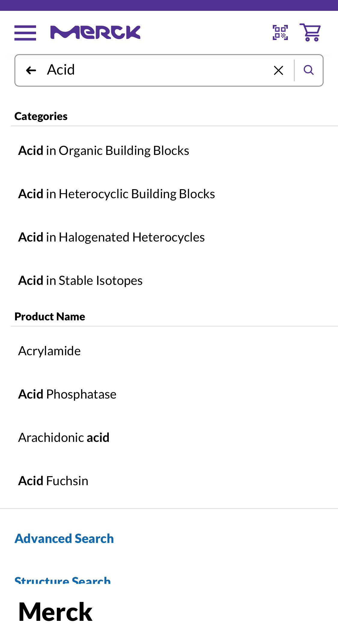Select the Acrylamide product suggestion
Screen dimensions: 338x644
click(x=50, y=350)
